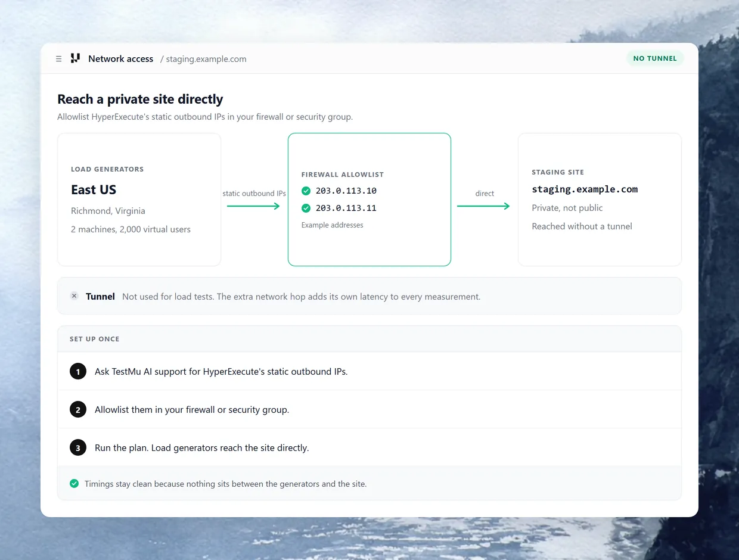The image size is (739, 560).
Task: Click the NO TUNNEL status badge
Action: click(655, 58)
